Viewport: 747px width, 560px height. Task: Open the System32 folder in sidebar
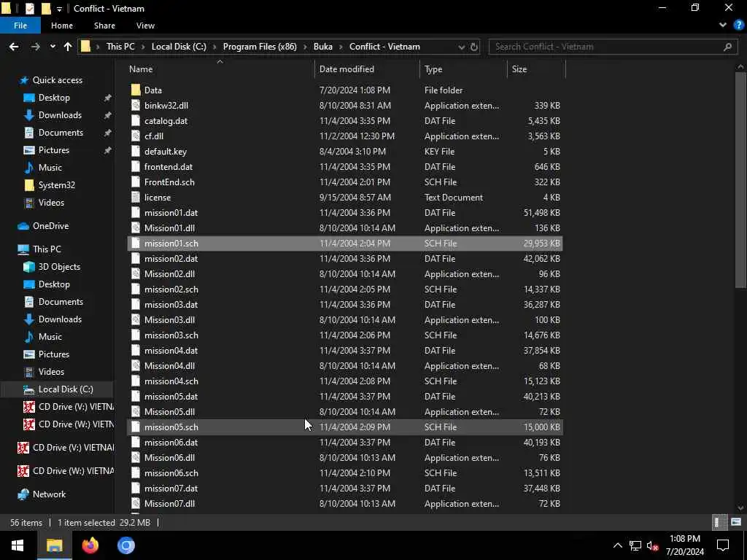click(x=57, y=185)
